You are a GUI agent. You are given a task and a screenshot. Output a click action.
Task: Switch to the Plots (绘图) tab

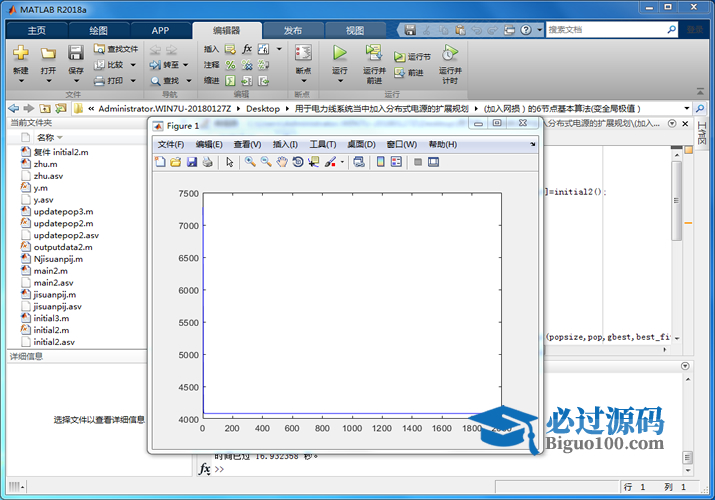[98, 31]
